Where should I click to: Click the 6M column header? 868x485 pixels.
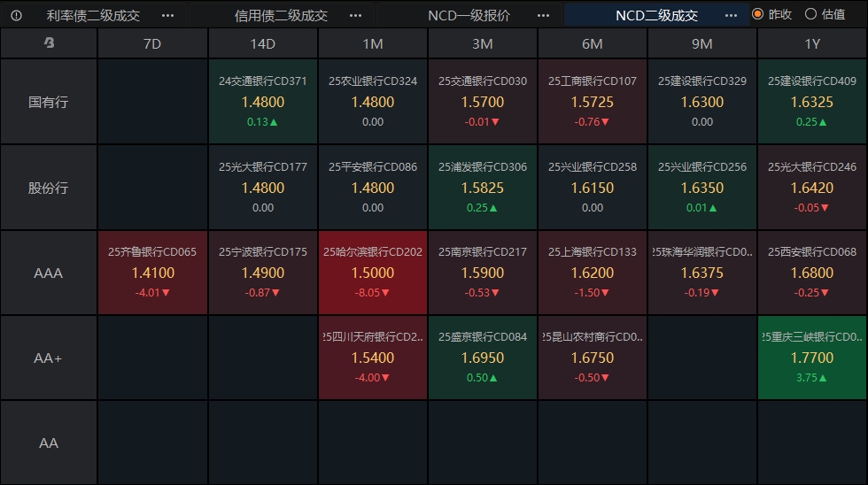click(x=593, y=43)
